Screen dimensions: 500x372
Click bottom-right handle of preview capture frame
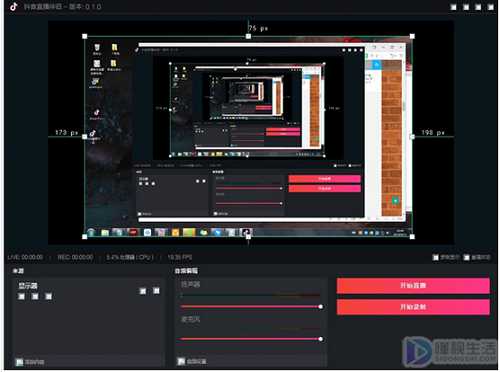point(412,237)
